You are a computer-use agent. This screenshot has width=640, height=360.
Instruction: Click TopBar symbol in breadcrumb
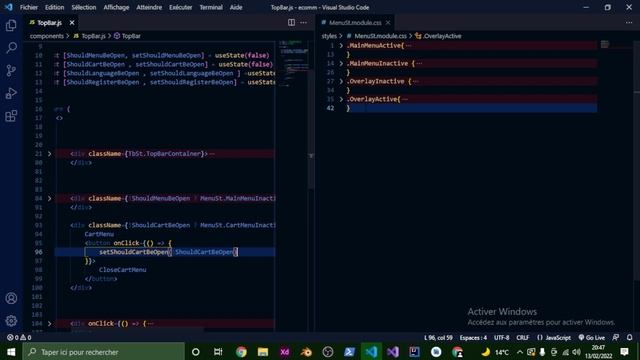[x=131, y=36]
